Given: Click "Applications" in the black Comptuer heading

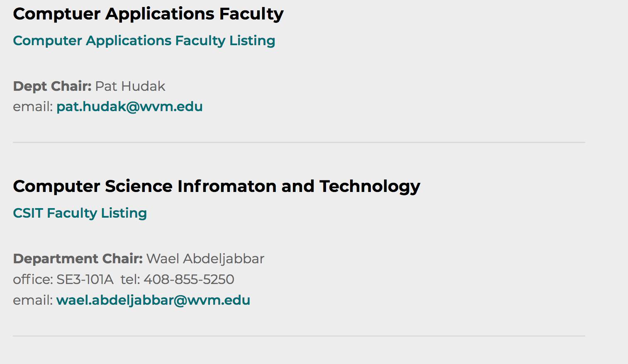Looking at the screenshot, I should tap(160, 14).
